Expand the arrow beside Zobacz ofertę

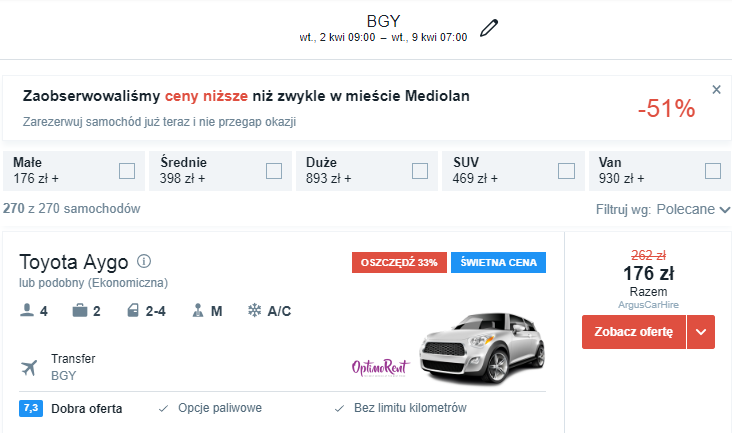tap(701, 332)
